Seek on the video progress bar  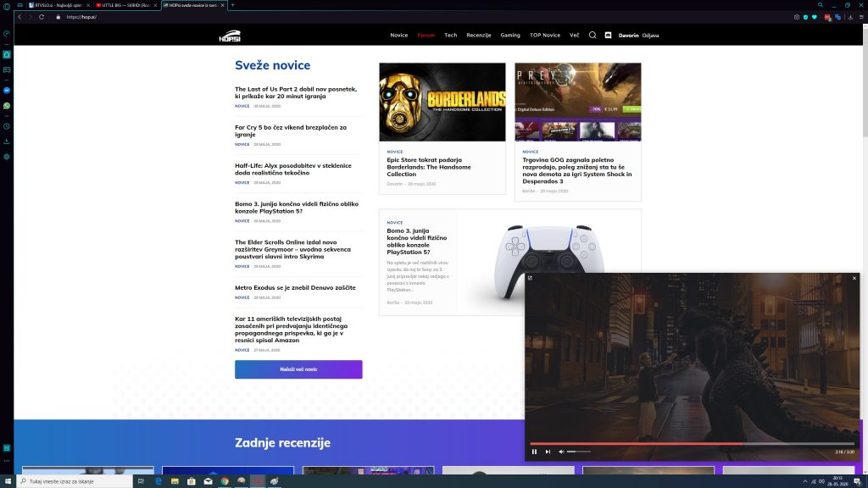tap(692, 444)
